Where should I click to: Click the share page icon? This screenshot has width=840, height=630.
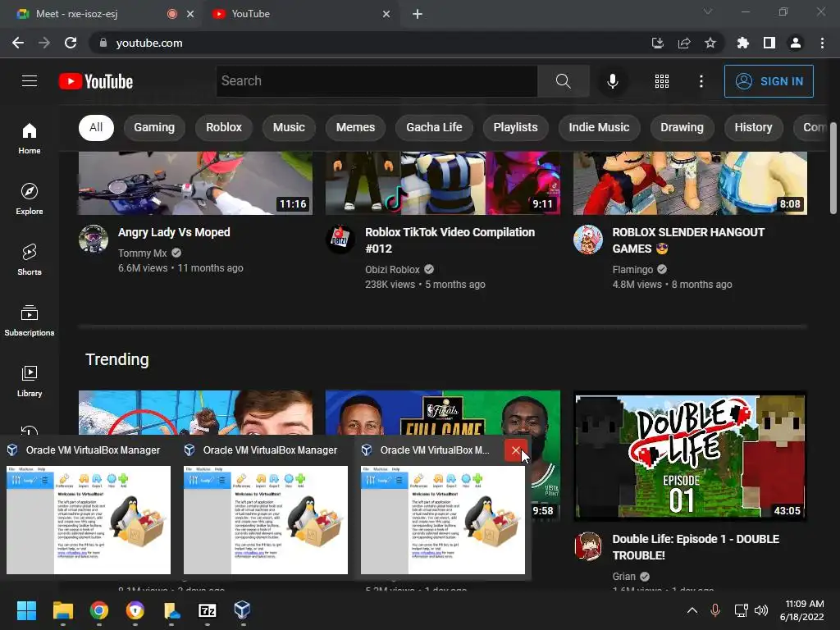684,43
